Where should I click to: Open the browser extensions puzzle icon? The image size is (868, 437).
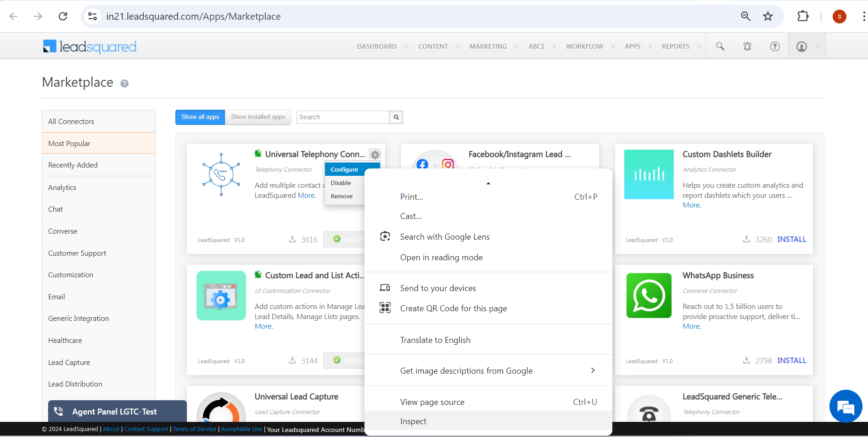click(x=803, y=17)
